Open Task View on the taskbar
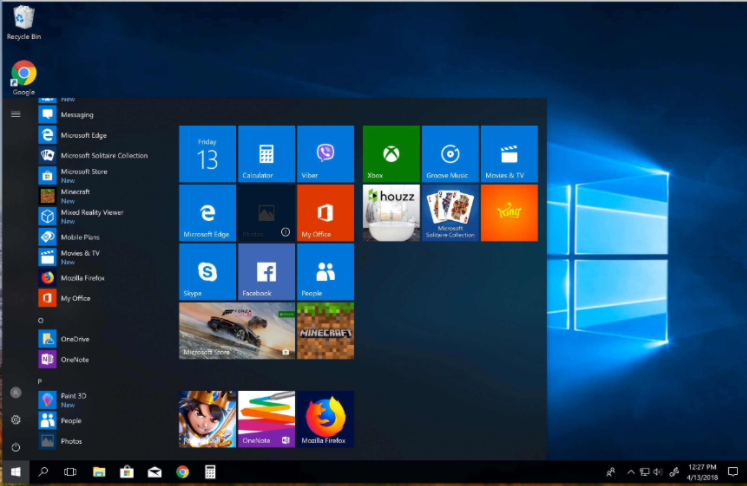The width and height of the screenshot is (747, 486). (71, 472)
